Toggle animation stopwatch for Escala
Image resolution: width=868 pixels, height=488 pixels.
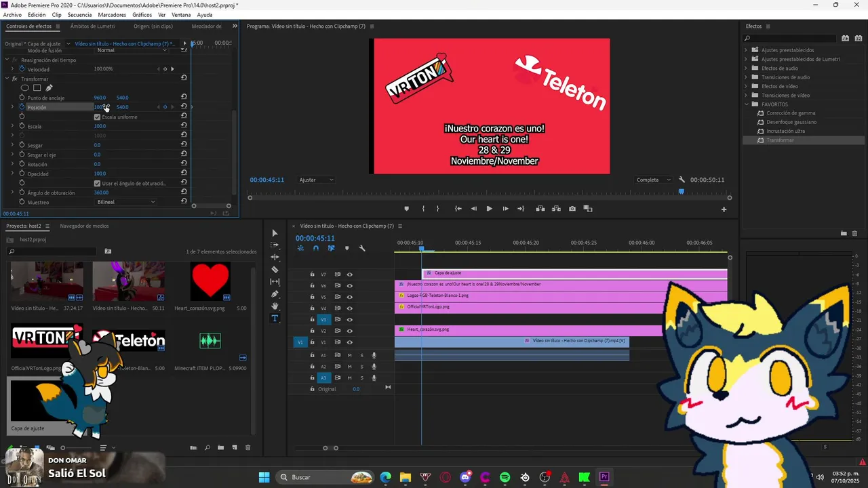click(22, 126)
